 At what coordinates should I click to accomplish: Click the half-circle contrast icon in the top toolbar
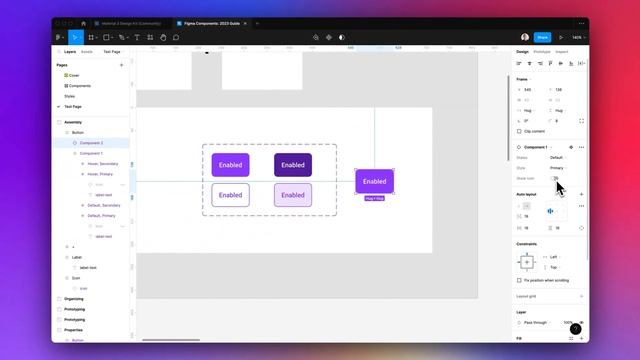[342, 37]
